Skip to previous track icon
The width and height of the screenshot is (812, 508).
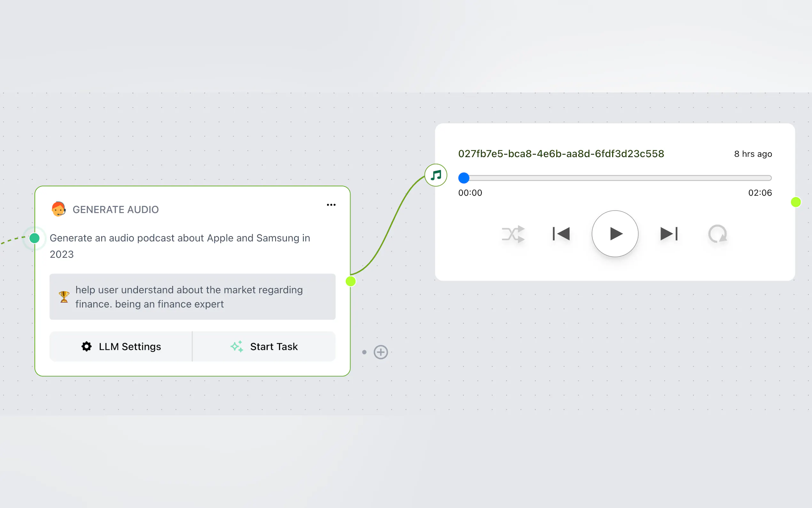coord(561,234)
